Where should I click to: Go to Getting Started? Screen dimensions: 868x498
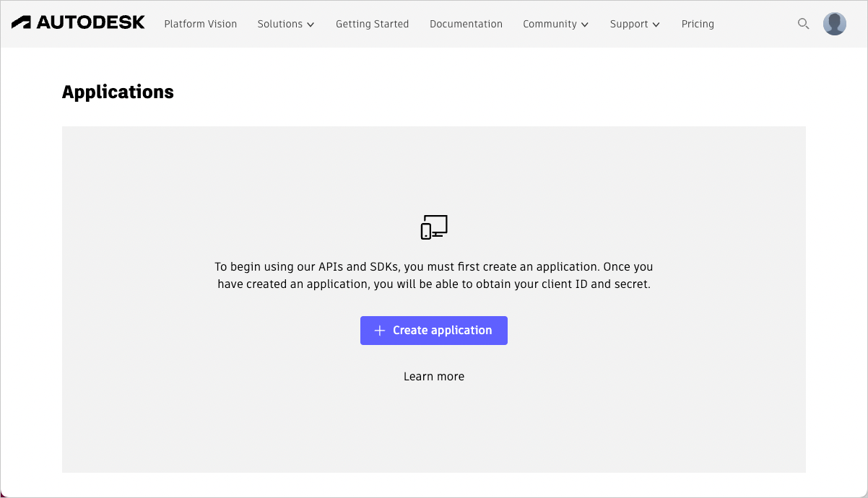[x=372, y=24]
